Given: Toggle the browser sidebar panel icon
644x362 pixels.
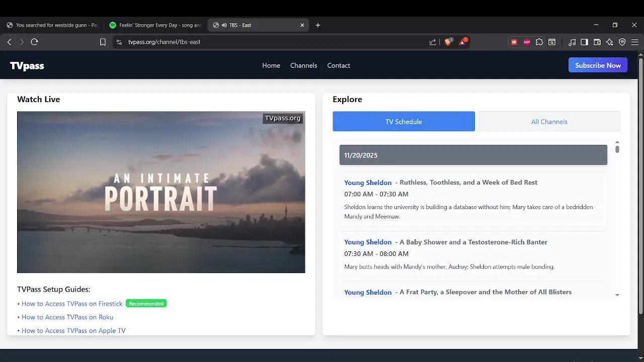Looking at the screenshot, I should [x=584, y=42].
